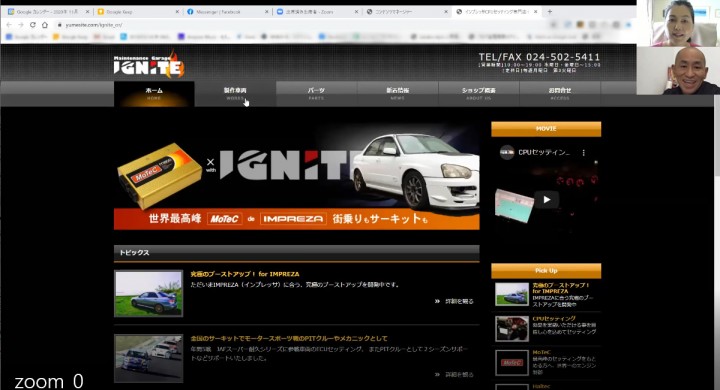Open the 究極のブーストアップ! for IMPREZA topic link
Image resolution: width=720 pixels, height=390 pixels.
tap(245, 274)
